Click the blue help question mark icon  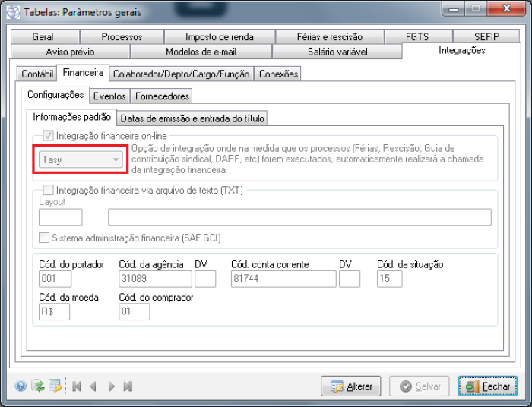(21, 386)
